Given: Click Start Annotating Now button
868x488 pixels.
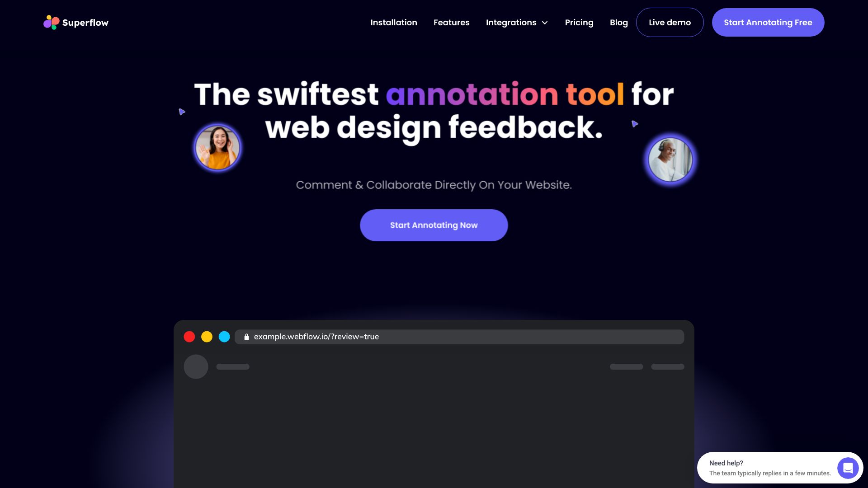Looking at the screenshot, I should (x=434, y=225).
